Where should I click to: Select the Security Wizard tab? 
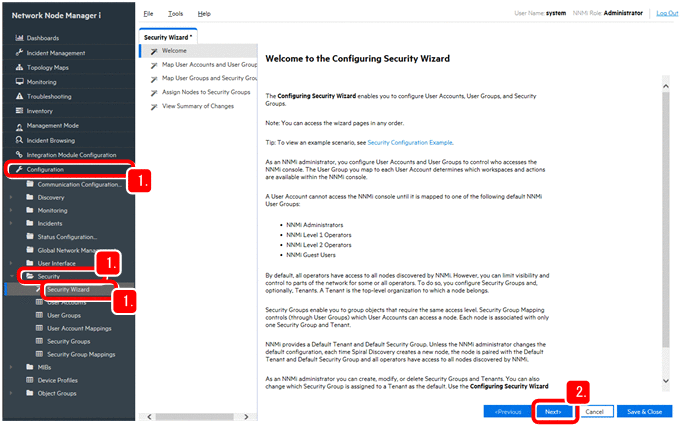pos(168,37)
